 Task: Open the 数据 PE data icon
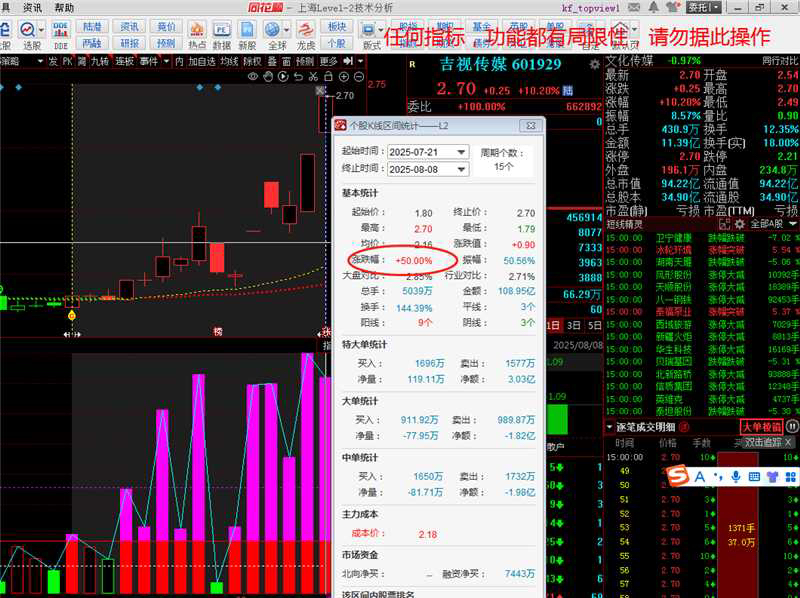[221, 30]
